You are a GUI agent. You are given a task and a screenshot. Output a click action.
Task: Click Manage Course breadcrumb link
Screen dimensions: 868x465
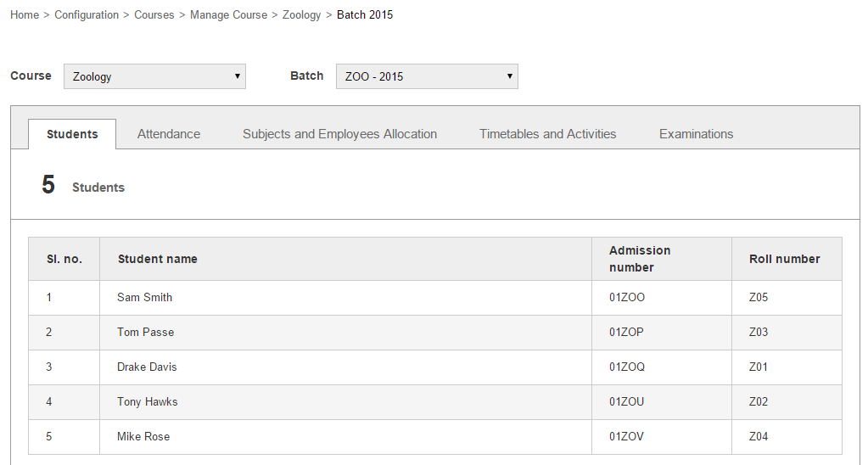point(228,15)
